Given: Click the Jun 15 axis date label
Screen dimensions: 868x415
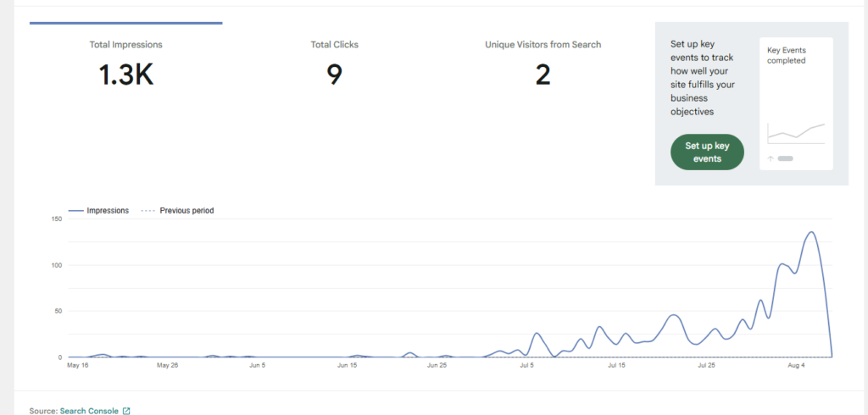Looking at the screenshot, I should 347,366.
